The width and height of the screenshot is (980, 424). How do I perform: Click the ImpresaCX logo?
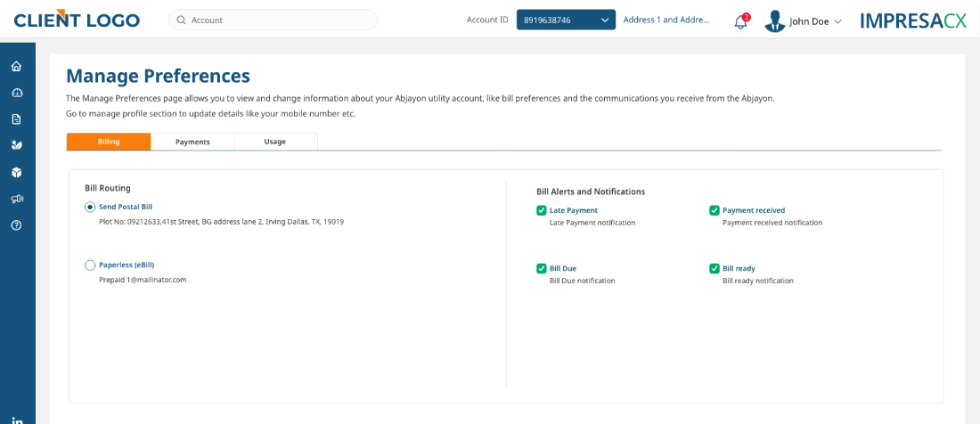pos(913,20)
